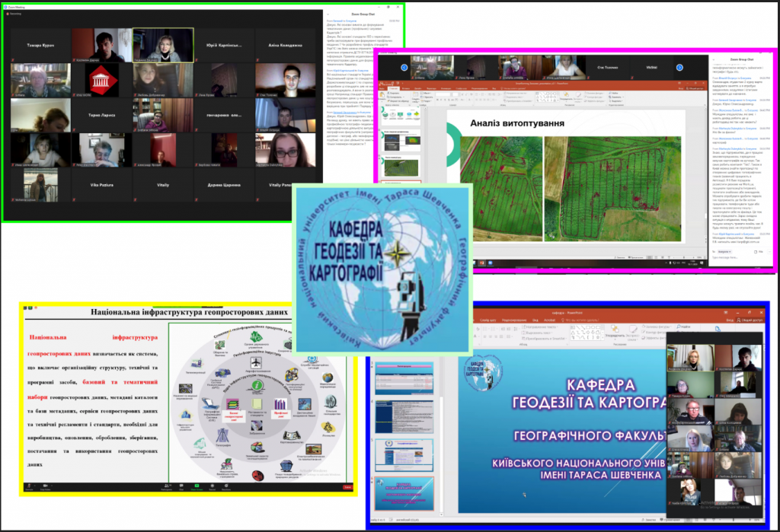This screenshot has height=532, width=780.
Task: Click the previous participants arrow in pink Zoom window
Action: [x=404, y=67]
